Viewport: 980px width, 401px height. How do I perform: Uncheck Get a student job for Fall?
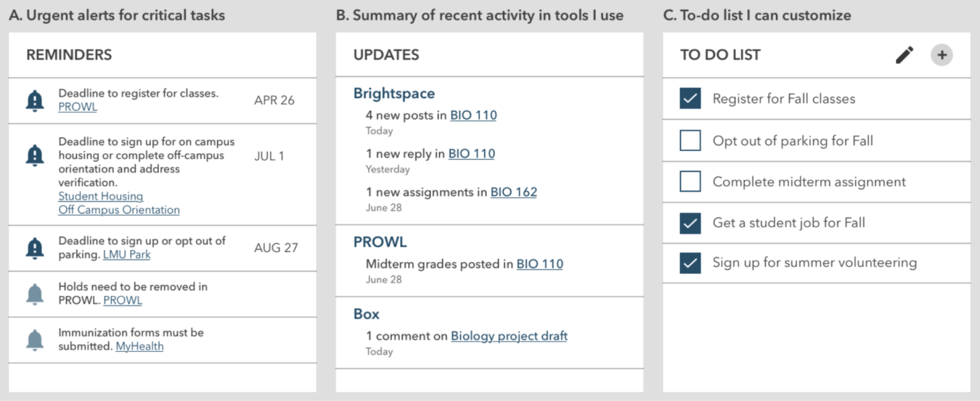(x=690, y=222)
